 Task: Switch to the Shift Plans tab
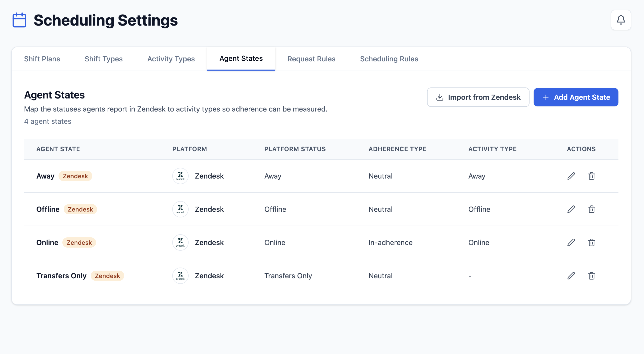(x=42, y=59)
